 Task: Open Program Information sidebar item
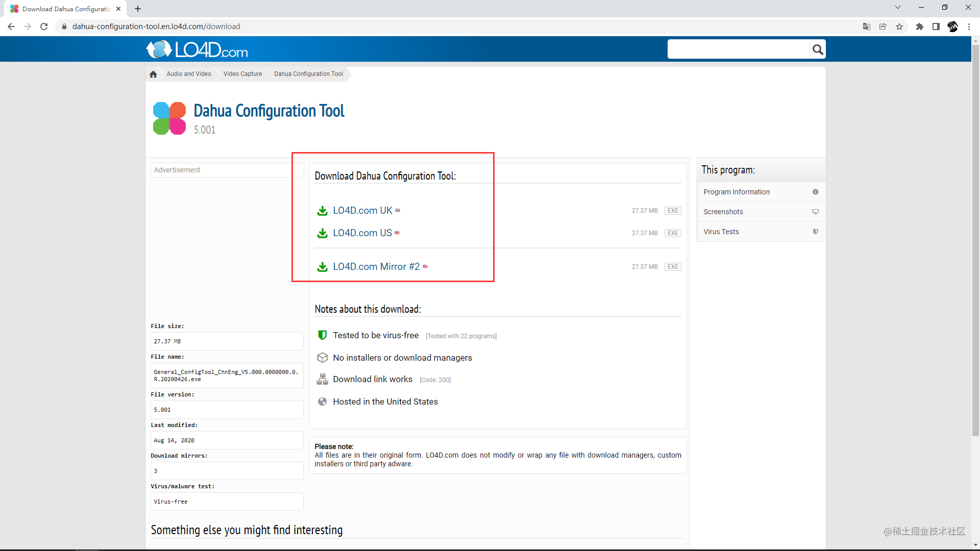point(761,192)
